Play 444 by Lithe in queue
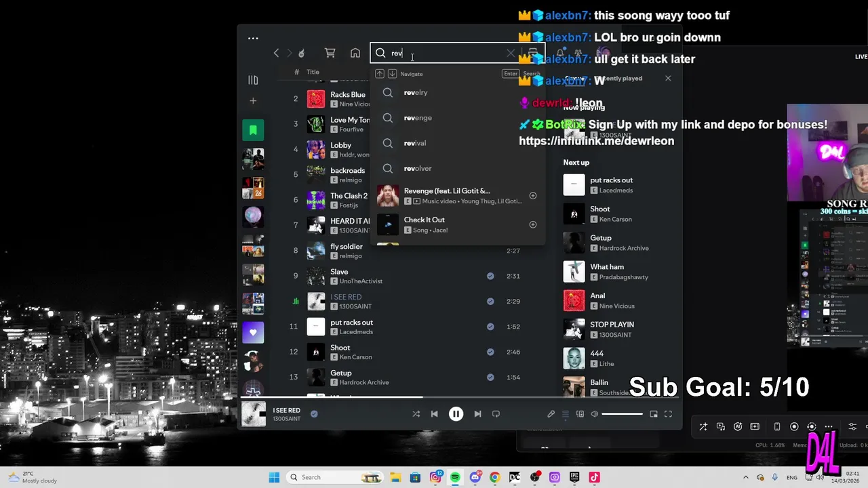Screen dimensions: 868x488 [x=574, y=359]
